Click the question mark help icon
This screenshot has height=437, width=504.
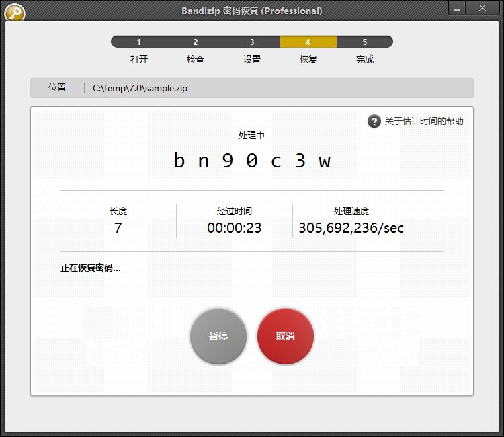tap(374, 121)
